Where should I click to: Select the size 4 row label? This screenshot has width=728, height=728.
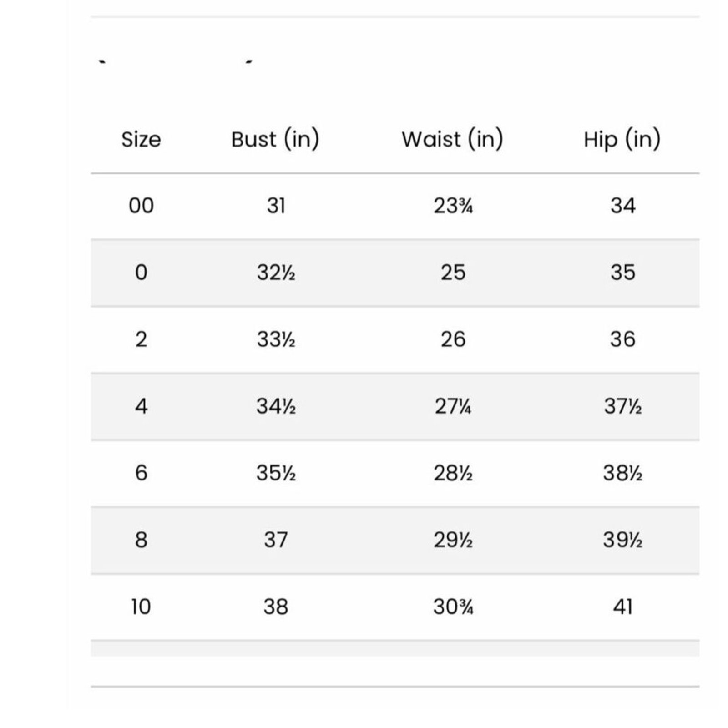pos(141,406)
